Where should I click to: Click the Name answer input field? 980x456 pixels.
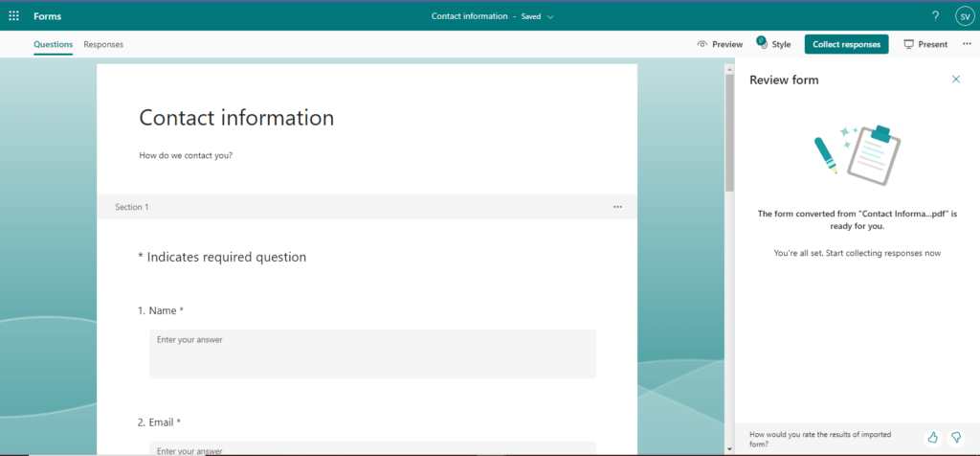372,353
